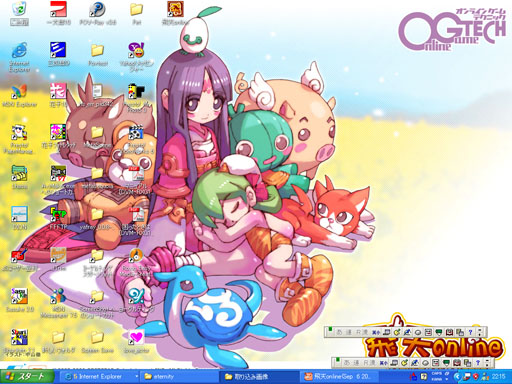Launch the 飛天online game shortcut
The image size is (512, 384).
tap(175, 13)
